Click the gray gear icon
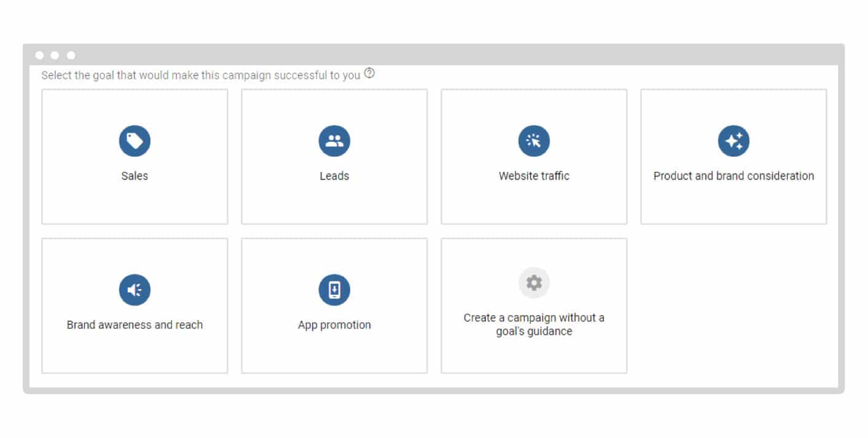Image resolution: width=868 pixels, height=438 pixels. tap(534, 283)
